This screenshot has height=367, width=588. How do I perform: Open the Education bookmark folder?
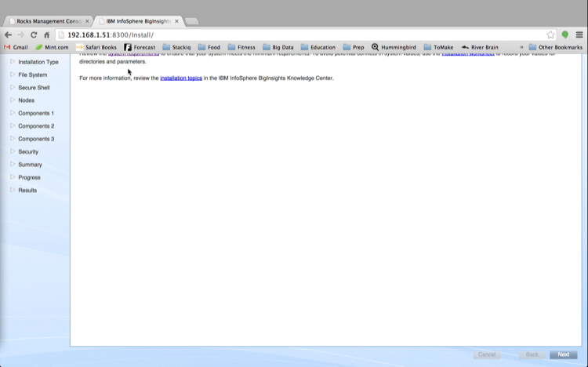click(x=318, y=47)
